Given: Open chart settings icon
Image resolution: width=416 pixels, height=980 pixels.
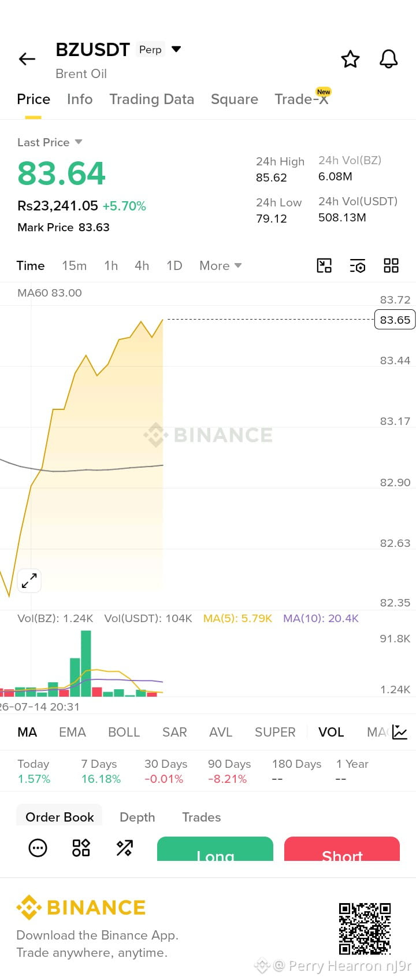Looking at the screenshot, I should (x=358, y=265).
